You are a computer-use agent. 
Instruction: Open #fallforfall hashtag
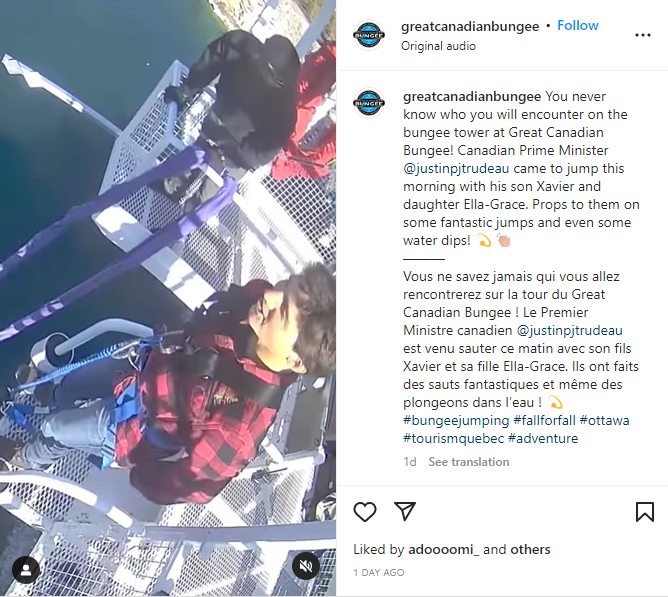pos(544,421)
